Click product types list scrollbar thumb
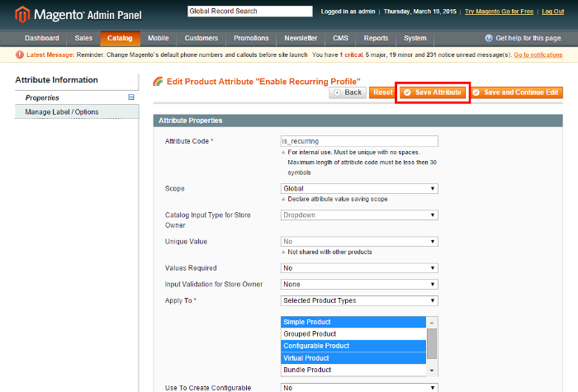Viewport: 578px width, 392px height. [432, 343]
